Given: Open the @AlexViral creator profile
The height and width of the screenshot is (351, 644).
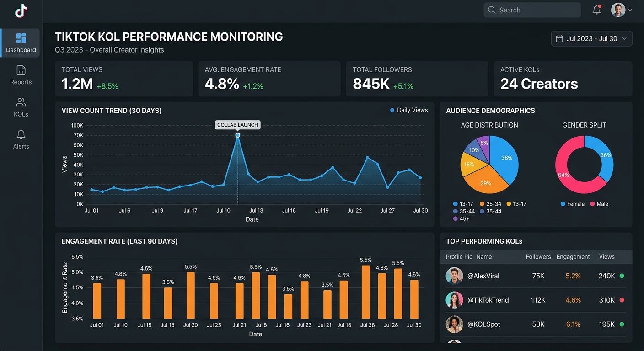Looking at the screenshot, I should 483,276.
